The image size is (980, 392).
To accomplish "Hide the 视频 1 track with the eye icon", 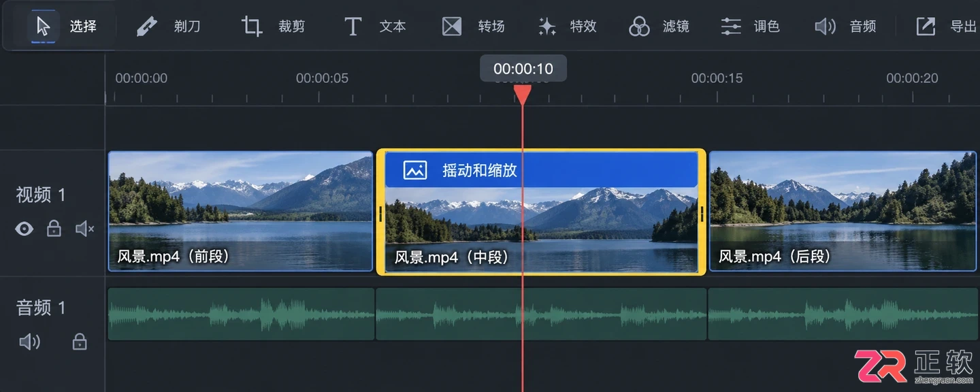I will 24,229.
